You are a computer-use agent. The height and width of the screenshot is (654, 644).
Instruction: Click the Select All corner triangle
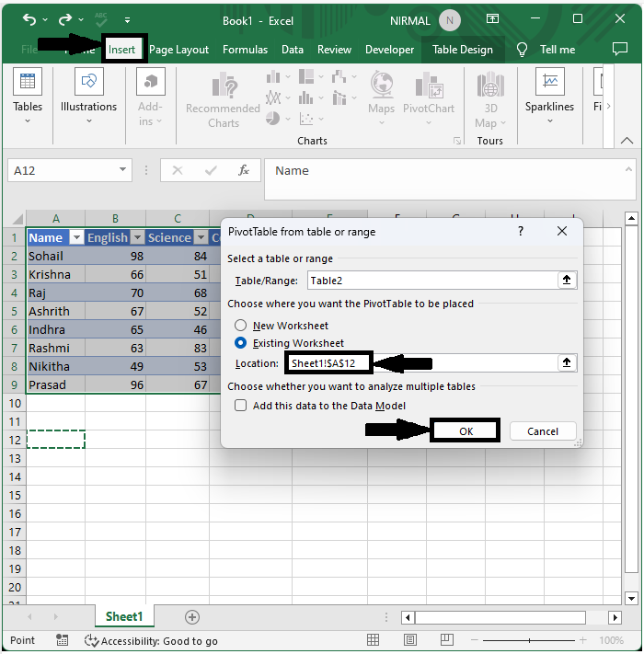[x=17, y=219]
